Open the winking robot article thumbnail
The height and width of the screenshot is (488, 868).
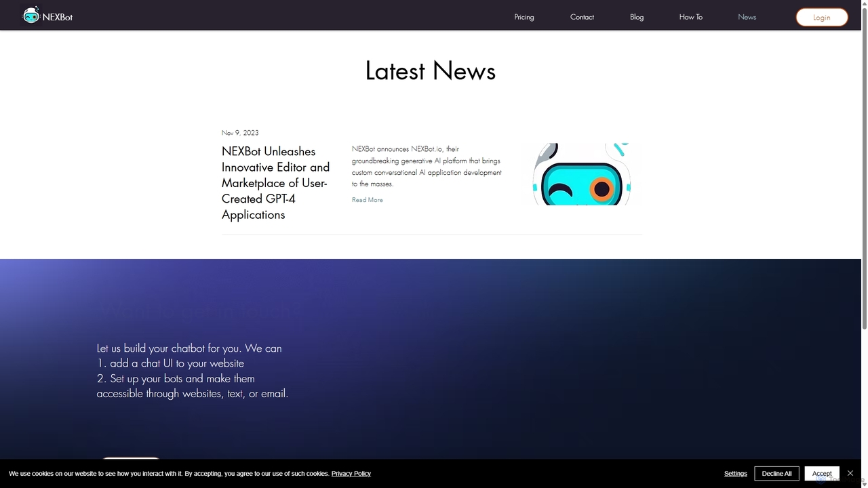click(x=581, y=174)
